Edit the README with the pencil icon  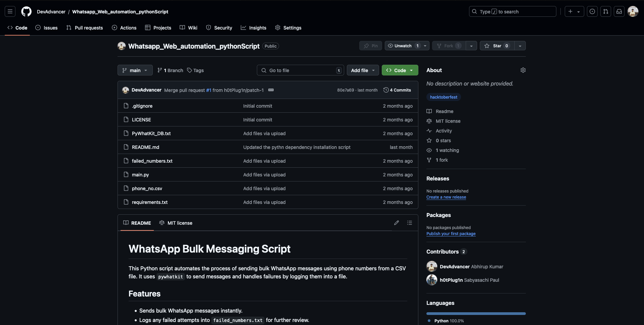(397, 223)
